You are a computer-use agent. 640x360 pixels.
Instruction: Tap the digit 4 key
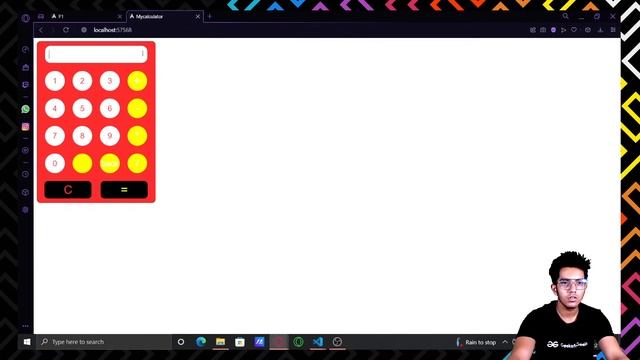pos(55,108)
